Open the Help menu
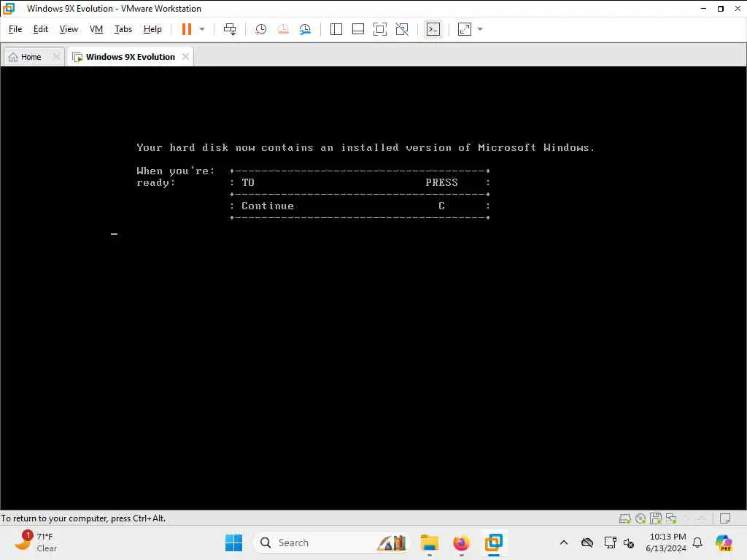The height and width of the screenshot is (560, 747). [x=152, y=29]
